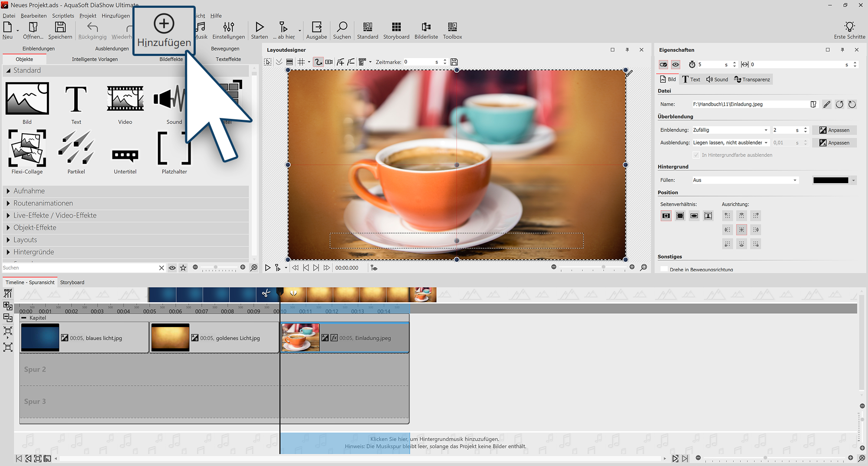
Task: Click the Ausgabe export icon
Action: point(316,30)
